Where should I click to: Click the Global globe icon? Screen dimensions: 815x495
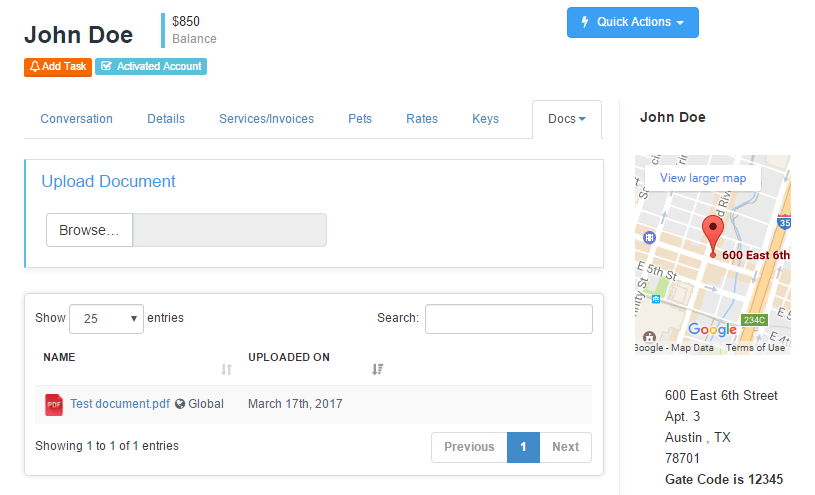point(180,404)
